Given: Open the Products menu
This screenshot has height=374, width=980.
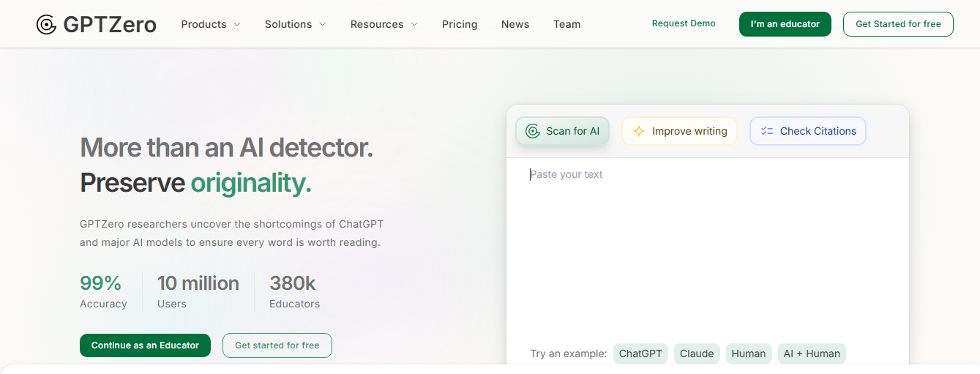Looking at the screenshot, I should [211, 24].
